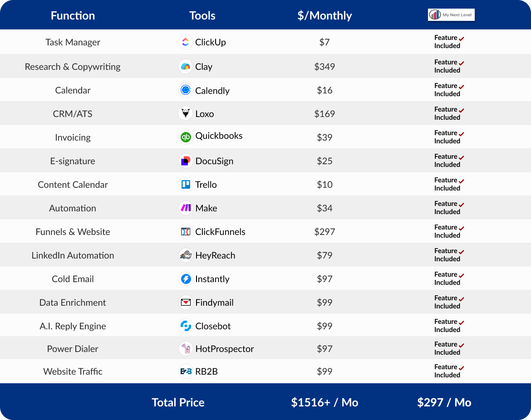Click the $297 / Mo total price
Screen dimensions: 531x420
[444, 402]
